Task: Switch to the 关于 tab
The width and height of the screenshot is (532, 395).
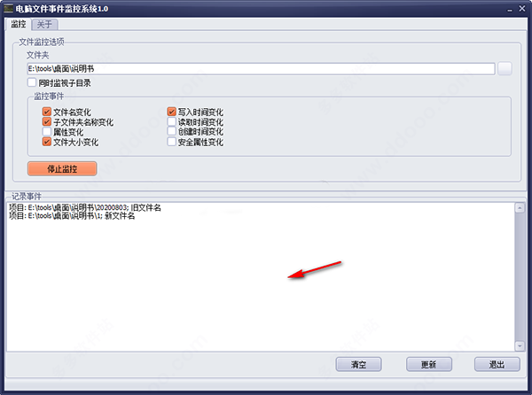Action: click(45, 25)
